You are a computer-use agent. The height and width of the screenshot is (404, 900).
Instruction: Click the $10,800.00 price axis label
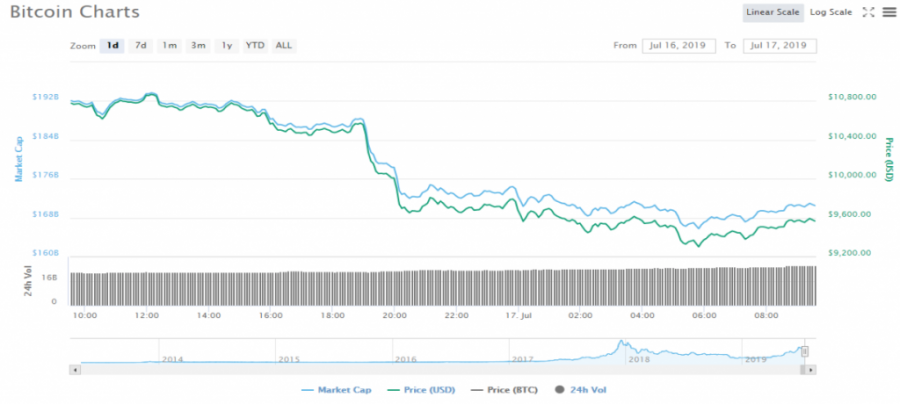[852, 97]
